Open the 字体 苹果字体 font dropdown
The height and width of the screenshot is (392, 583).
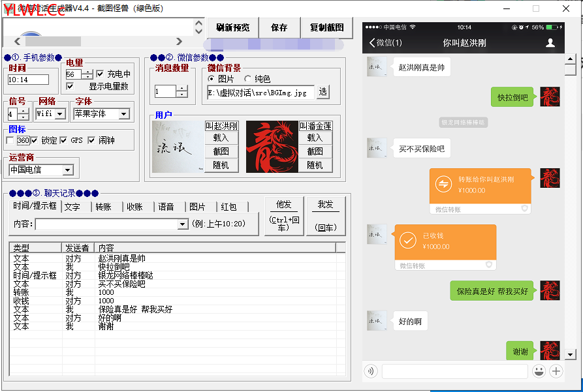point(124,113)
